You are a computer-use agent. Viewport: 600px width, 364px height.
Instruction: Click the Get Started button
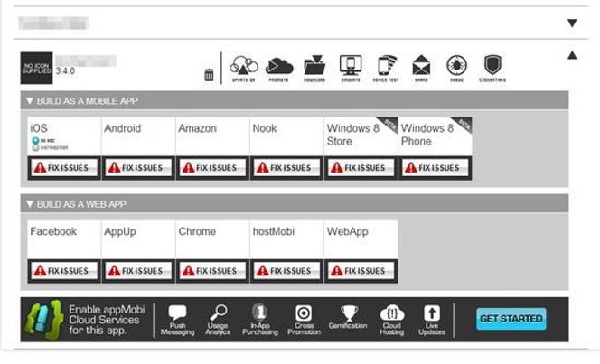click(x=511, y=319)
